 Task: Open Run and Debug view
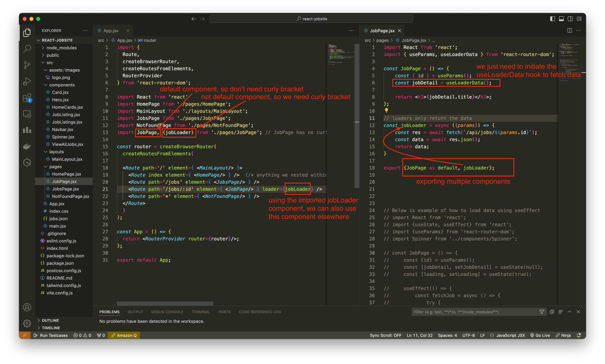tap(27, 81)
